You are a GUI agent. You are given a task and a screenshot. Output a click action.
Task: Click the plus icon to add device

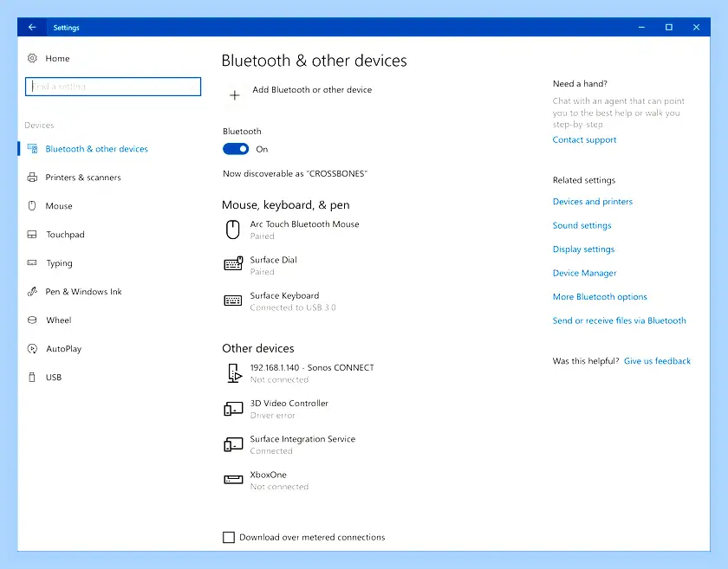[x=235, y=95]
